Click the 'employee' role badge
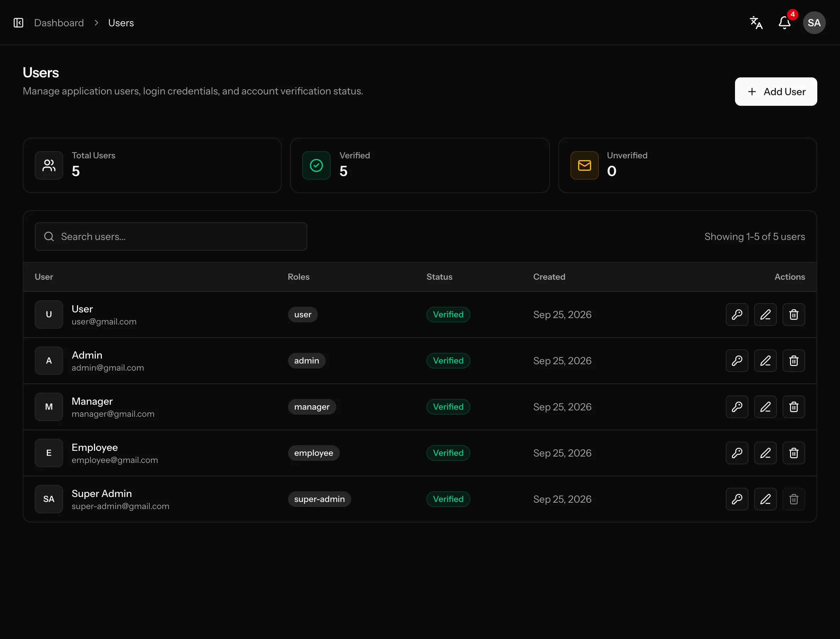This screenshot has width=840, height=639. [x=314, y=453]
